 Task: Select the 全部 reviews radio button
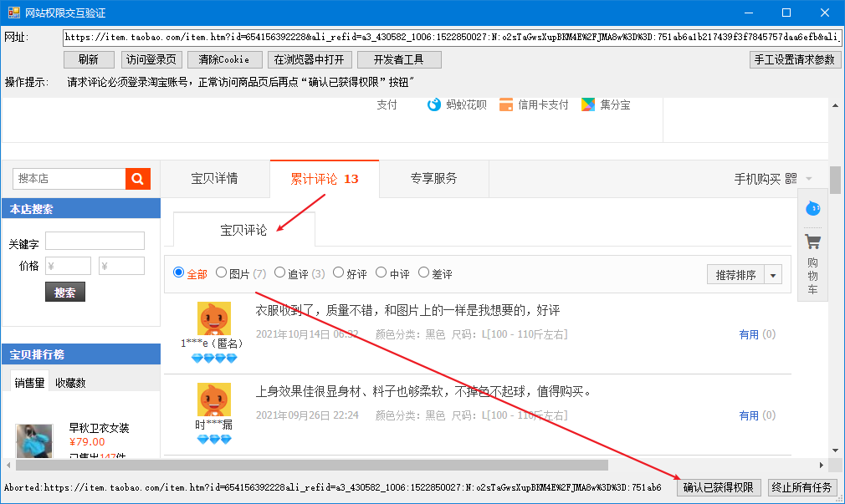(x=178, y=272)
